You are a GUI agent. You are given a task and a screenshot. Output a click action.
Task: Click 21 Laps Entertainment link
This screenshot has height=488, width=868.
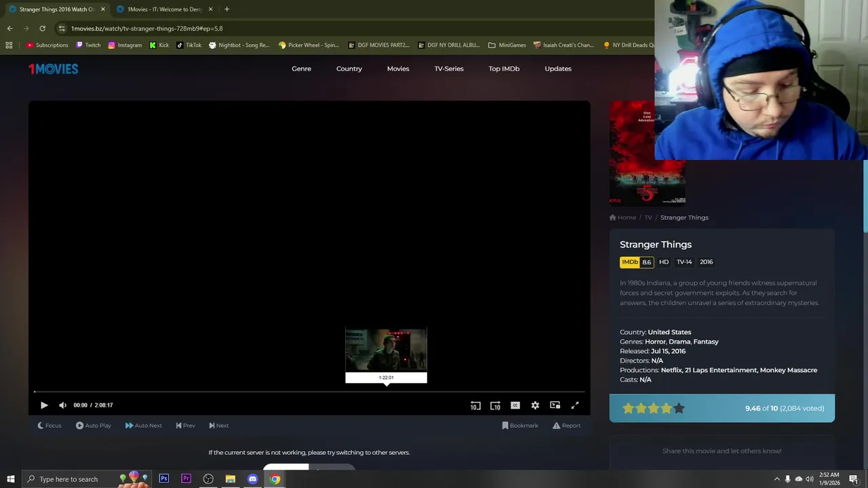[721, 370]
